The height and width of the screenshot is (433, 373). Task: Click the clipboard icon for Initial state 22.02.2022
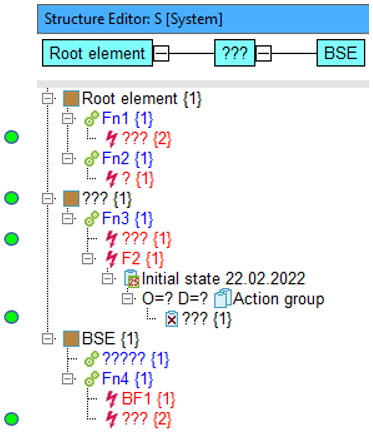[131, 279]
